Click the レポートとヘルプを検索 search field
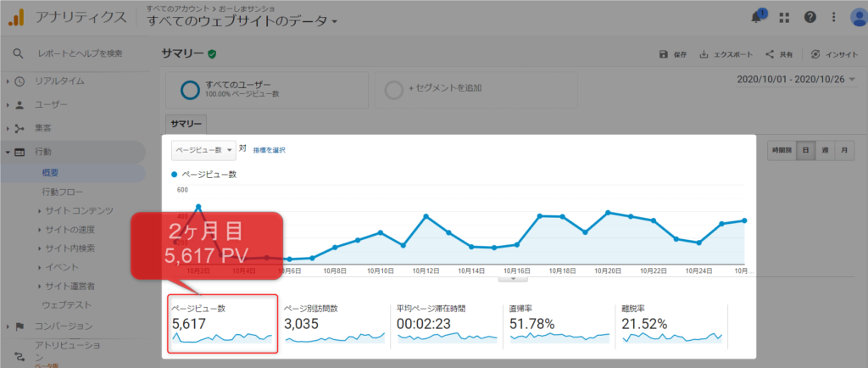Image resolution: width=868 pixels, height=368 pixels. (x=81, y=54)
